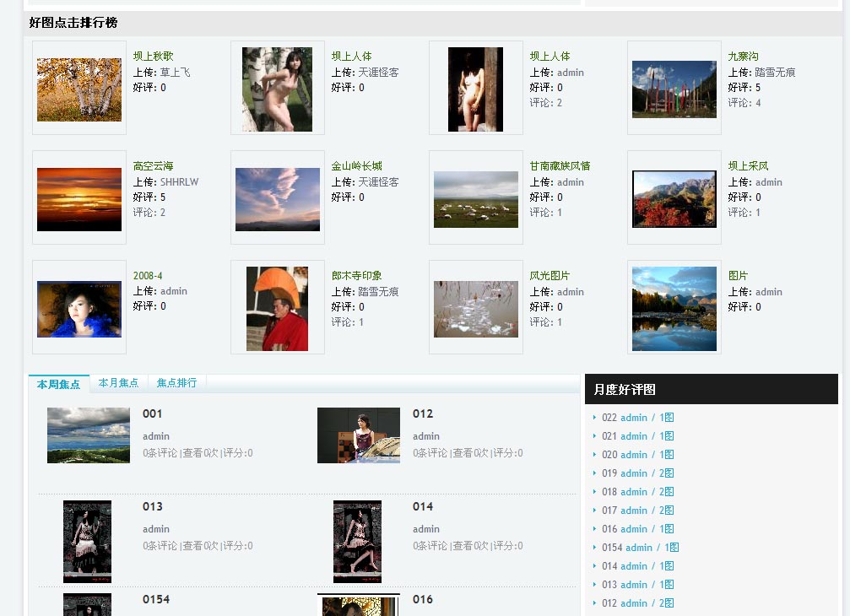Image resolution: width=850 pixels, height=616 pixels.
Task: Click the 012 heading in focus list
Action: pyautogui.click(x=423, y=414)
